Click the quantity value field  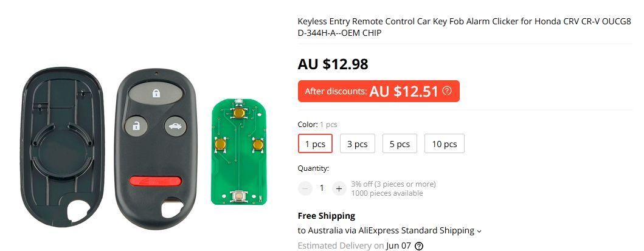click(x=322, y=188)
